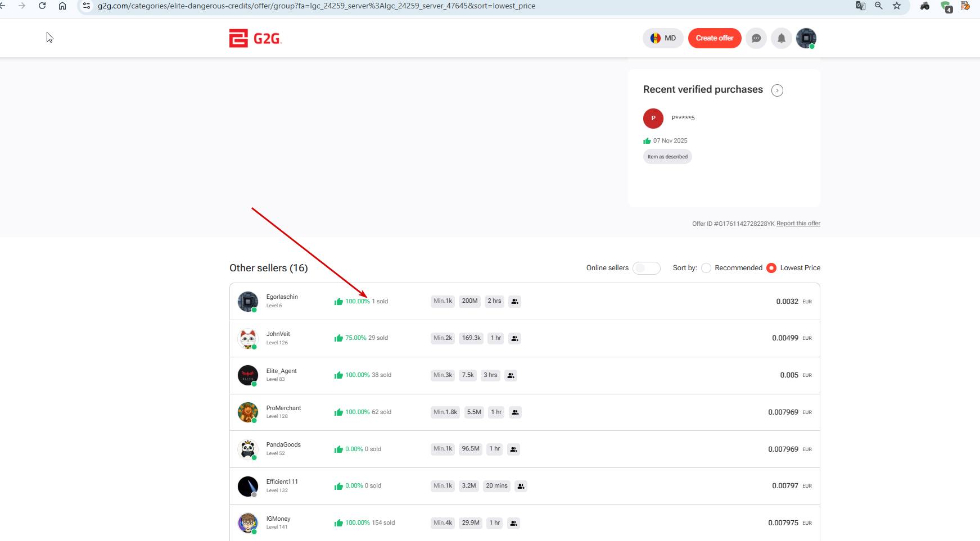The height and width of the screenshot is (541, 980).
Task: Go to browser home page icon
Action: tap(62, 6)
